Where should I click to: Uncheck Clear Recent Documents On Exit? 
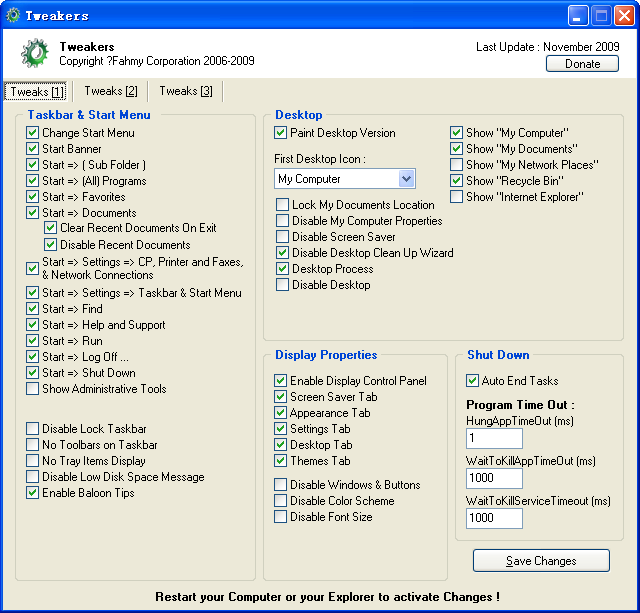click(x=50, y=228)
